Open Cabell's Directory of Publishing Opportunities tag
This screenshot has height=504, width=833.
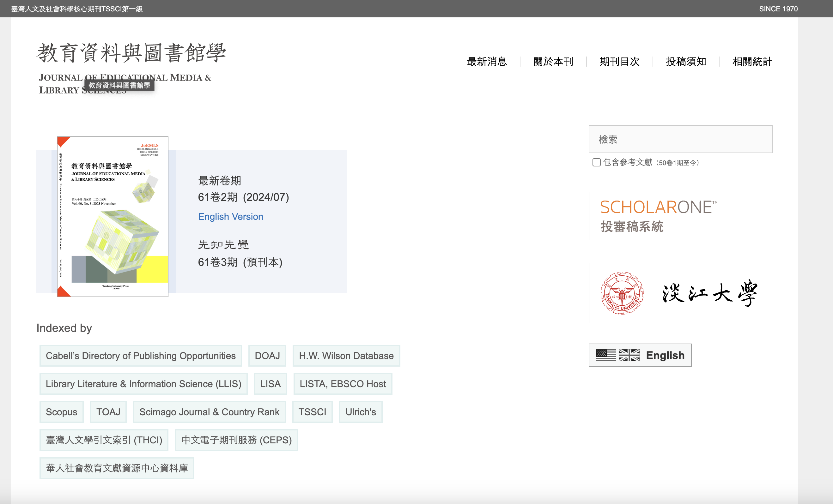141,356
